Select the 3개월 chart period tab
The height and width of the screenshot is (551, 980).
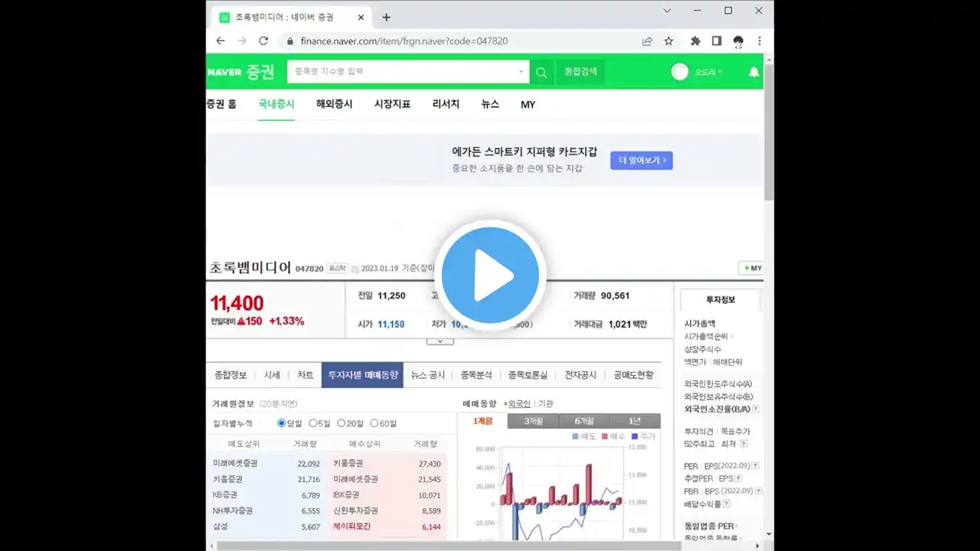click(x=533, y=421)
